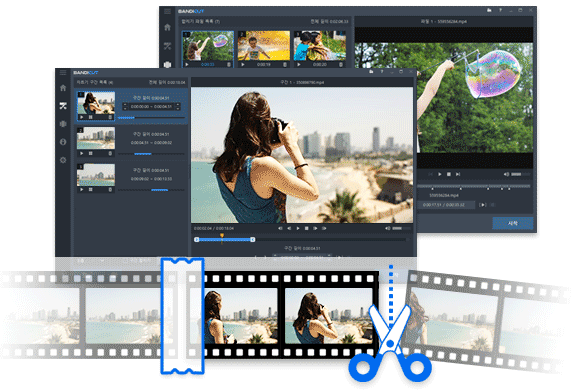
Task: Delete segment 1 with its trash icon
Action: point(110,117)
